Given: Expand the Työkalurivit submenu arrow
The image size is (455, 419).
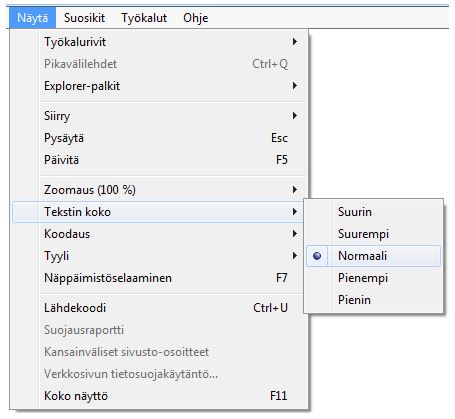Looking at the screenshot, I should coord(295,42).
